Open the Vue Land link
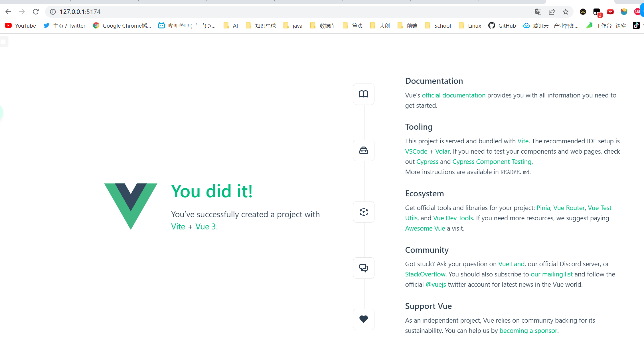 coord(511,264)
